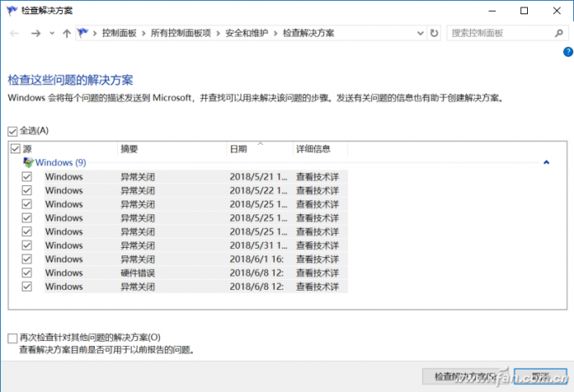Select the 硬件错误 summary text
This screenshot has height=392, width=574.
click(x=137, y=273)
